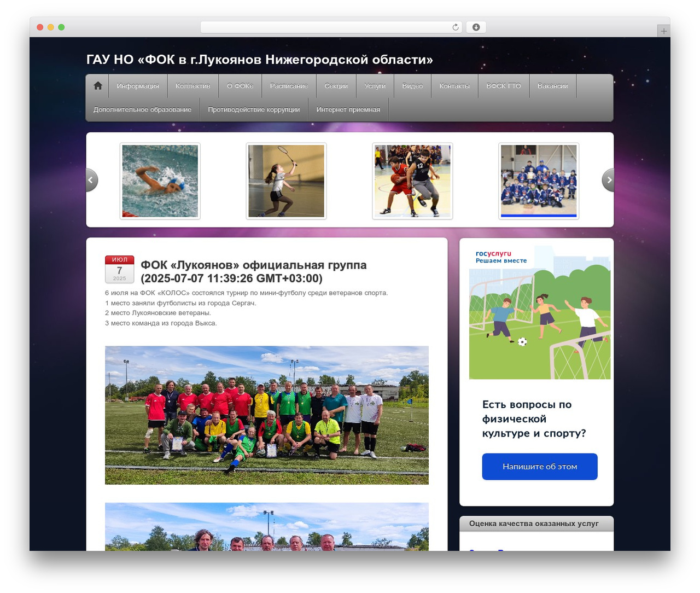Go to the Секции section

tap(336, 86)
